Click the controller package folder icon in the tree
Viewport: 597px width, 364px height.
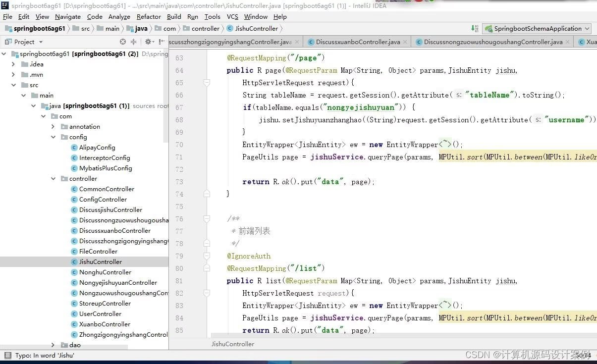(x=64, y=178)
